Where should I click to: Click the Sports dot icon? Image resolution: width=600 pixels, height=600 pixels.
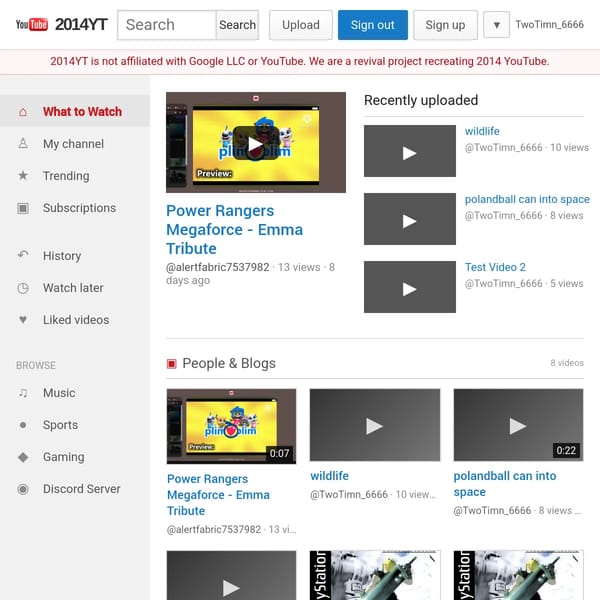coord(23,425)
